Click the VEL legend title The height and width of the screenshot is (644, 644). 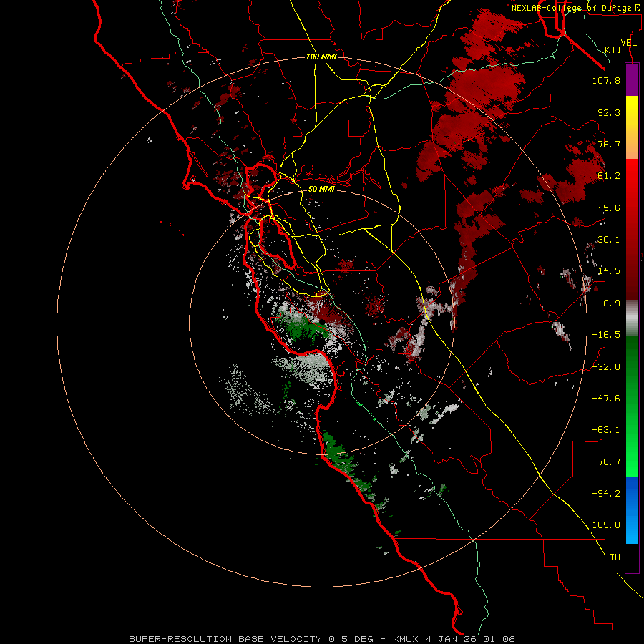[628, 43]
